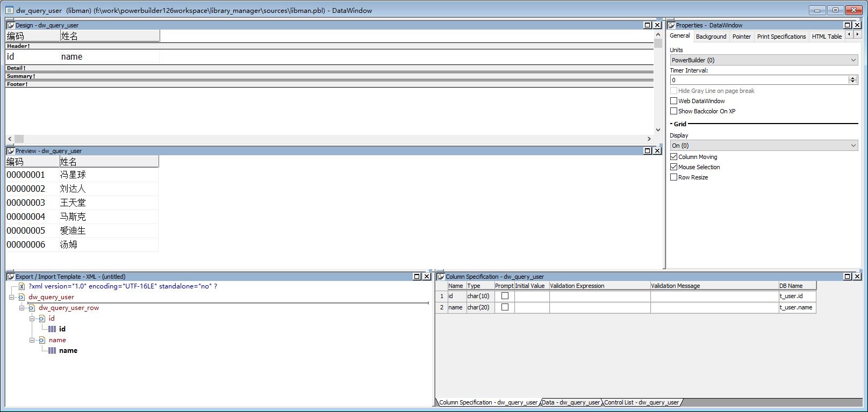The image size is (868, 412).
Task: Click the Export / Import Template pane icon
Action: (10, 277)
